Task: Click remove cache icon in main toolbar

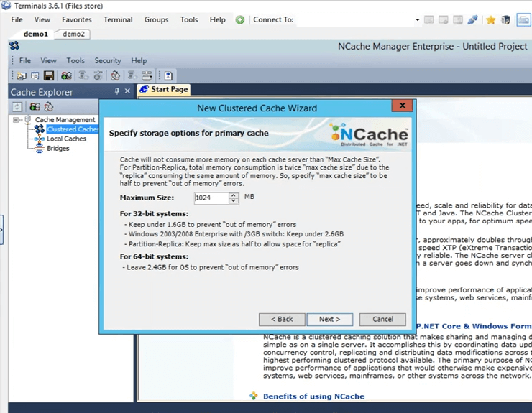Action: pyautogui.click(x=115, y=75)
